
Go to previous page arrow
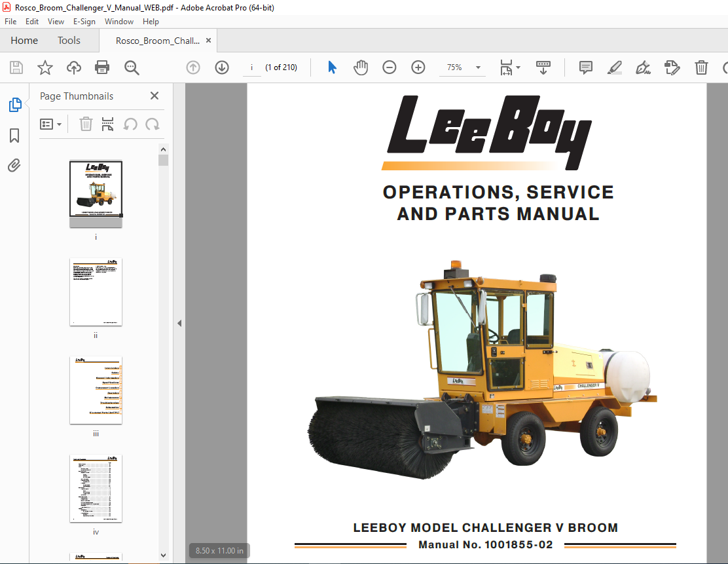pyautogui.click(x=193, y=67)
